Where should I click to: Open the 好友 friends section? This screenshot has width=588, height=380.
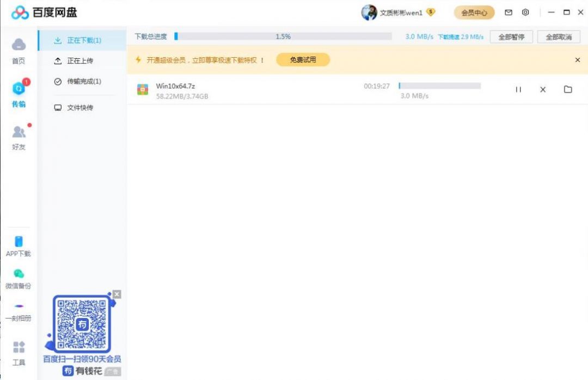click(x=19, y=137)
